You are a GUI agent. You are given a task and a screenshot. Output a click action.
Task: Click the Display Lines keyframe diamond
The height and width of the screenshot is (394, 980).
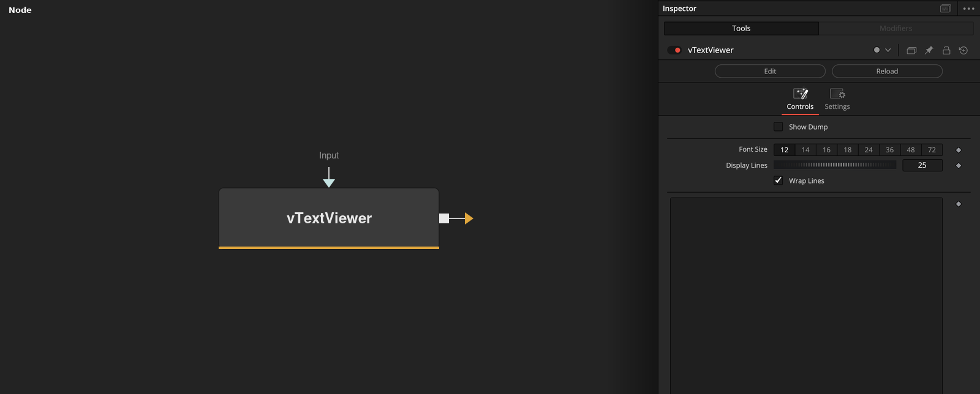point(959,166)
